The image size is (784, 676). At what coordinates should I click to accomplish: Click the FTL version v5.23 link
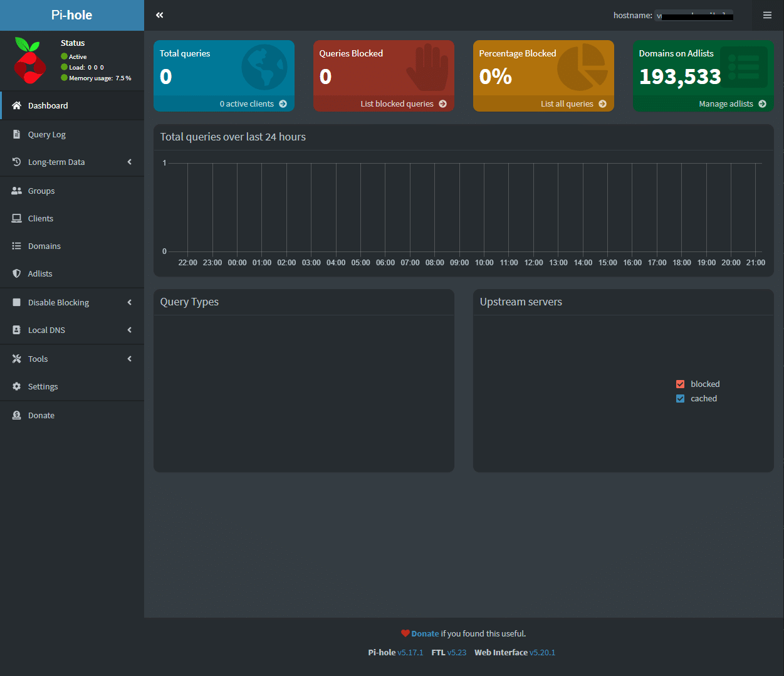click(457, 653)
